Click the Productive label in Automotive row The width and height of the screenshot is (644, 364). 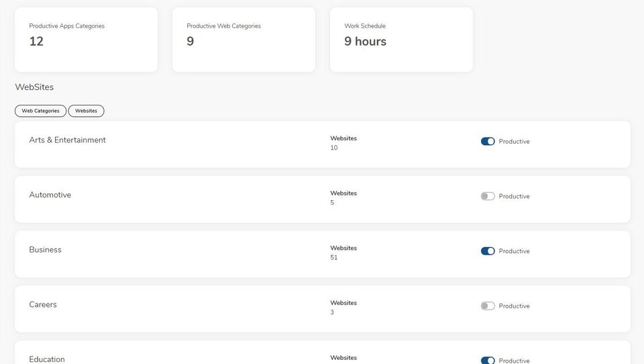pyautogui.click(x=515, y=196)
